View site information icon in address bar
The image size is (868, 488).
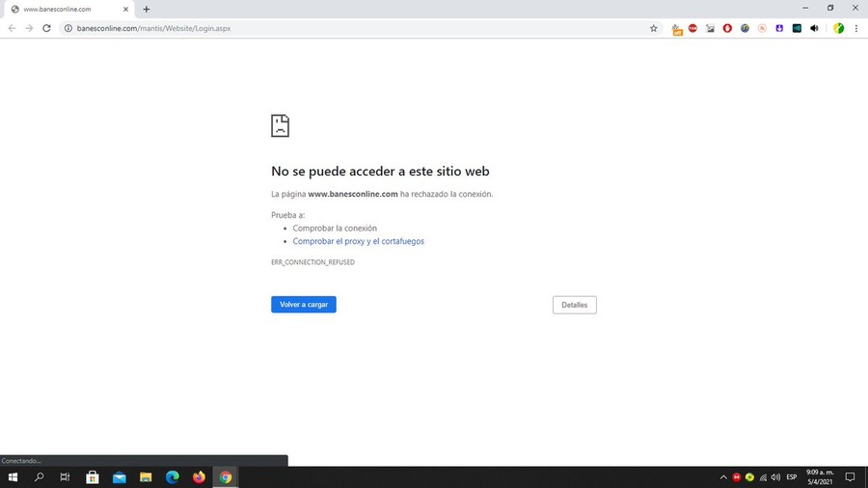(68, 28)
